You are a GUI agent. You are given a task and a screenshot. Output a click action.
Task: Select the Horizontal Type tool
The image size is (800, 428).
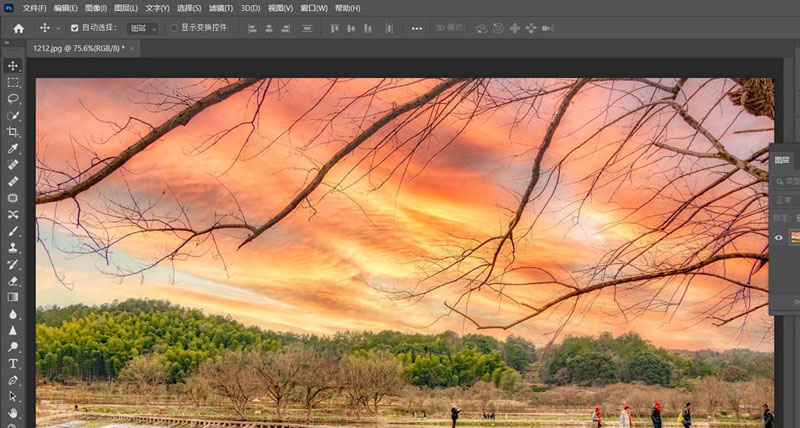click(x=13, y=363)
